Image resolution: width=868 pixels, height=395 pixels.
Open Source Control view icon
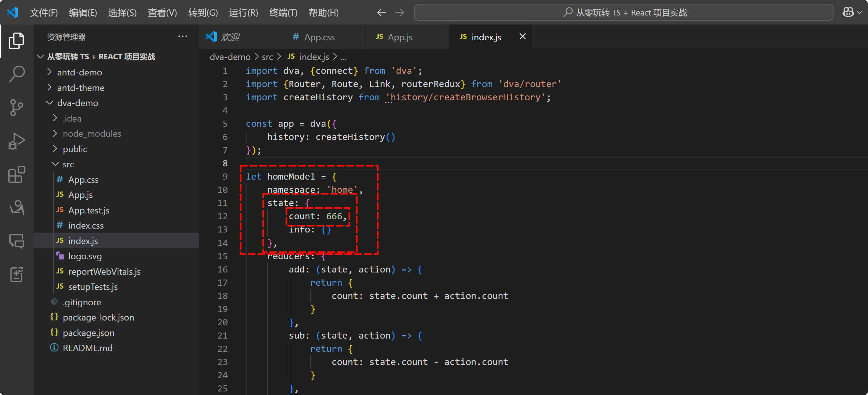[16, 107]
